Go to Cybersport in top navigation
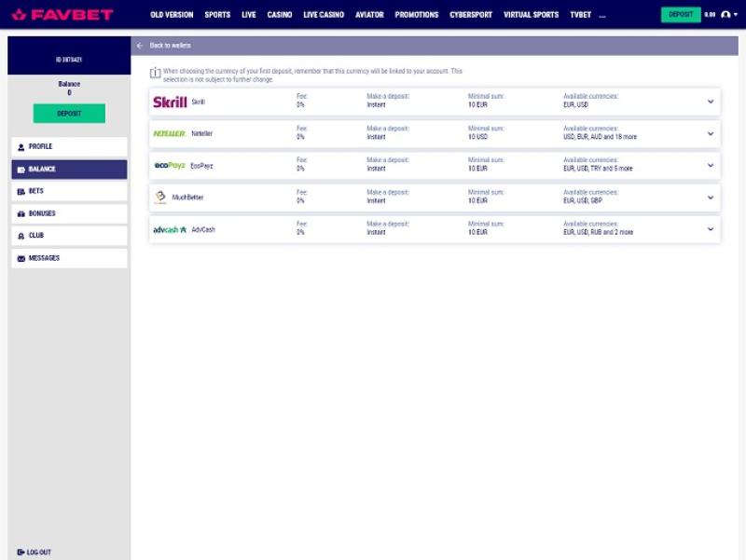 (x=471, y=15)
